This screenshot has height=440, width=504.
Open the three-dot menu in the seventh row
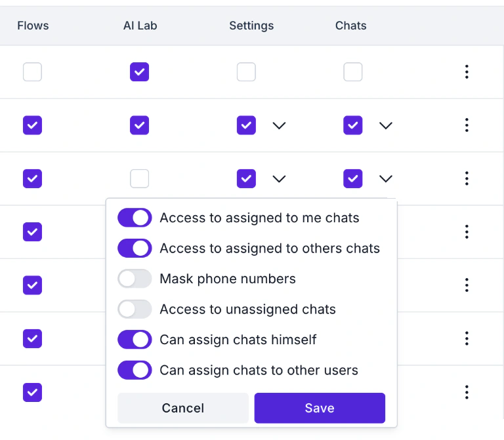pos(467,392)
